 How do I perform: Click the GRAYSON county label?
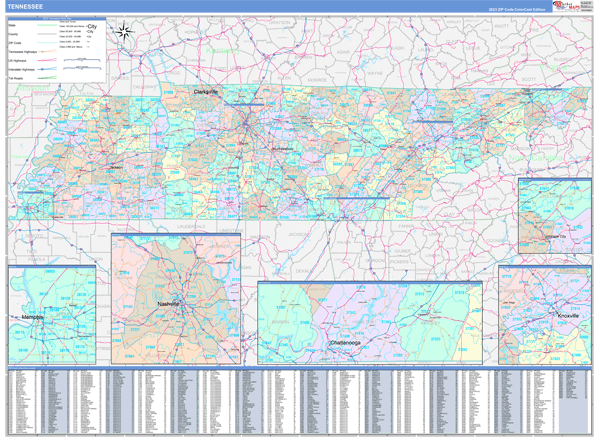(x=279, y=23)
